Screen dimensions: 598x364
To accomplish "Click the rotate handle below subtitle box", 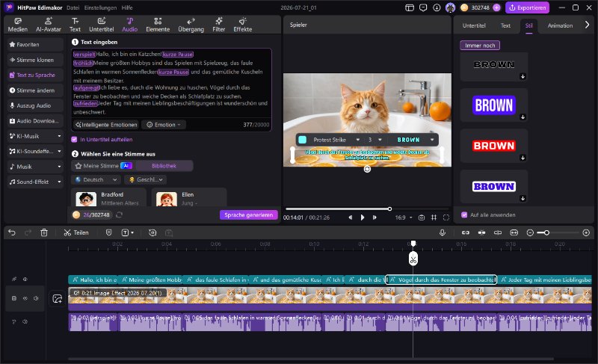I will tap(367, 169).
